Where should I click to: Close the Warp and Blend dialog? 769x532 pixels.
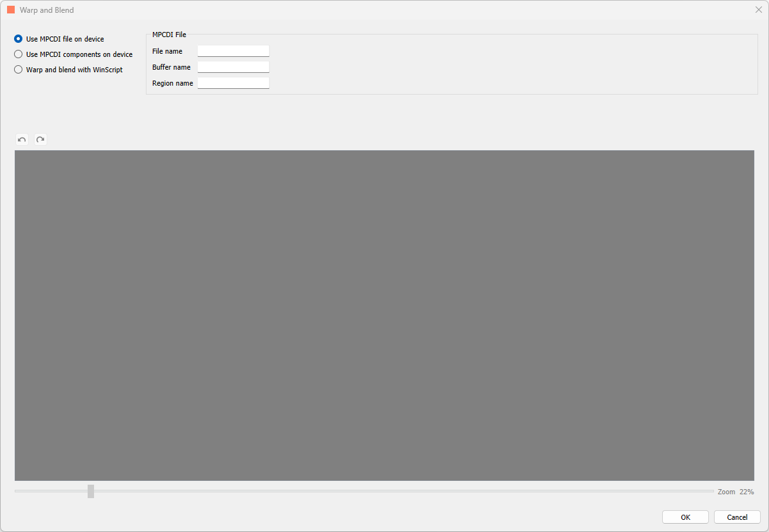click(758, 10)
